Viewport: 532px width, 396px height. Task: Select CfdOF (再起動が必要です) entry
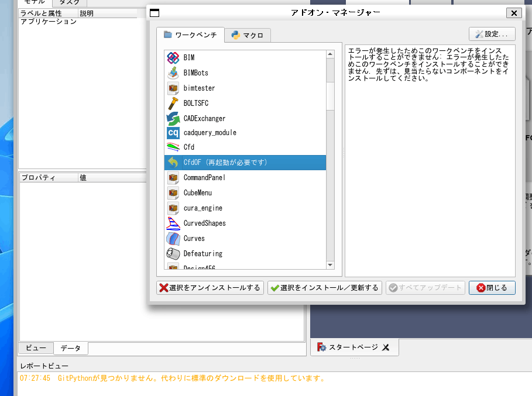245,163
